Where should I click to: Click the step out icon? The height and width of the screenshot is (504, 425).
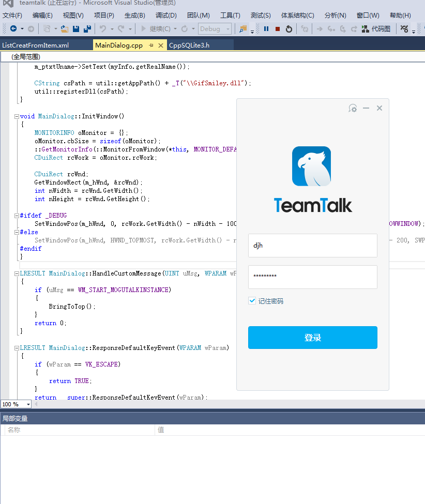[x=354, y=29]
